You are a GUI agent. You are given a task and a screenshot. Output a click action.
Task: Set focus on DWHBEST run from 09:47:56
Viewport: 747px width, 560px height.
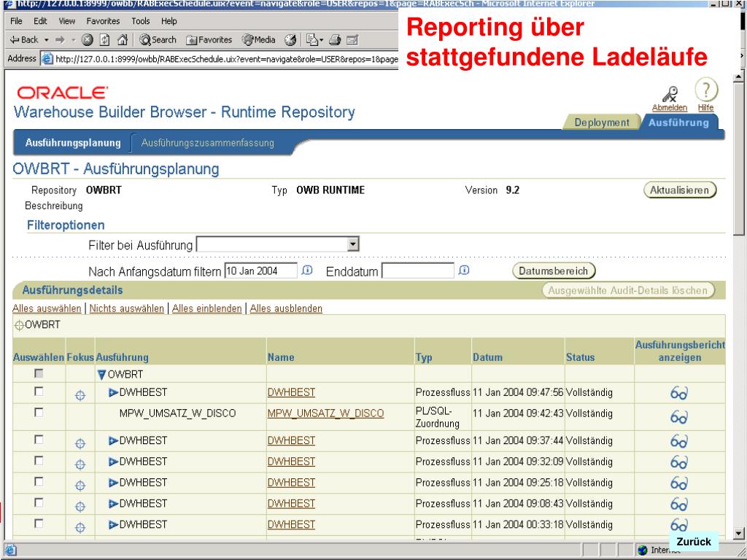80,395
